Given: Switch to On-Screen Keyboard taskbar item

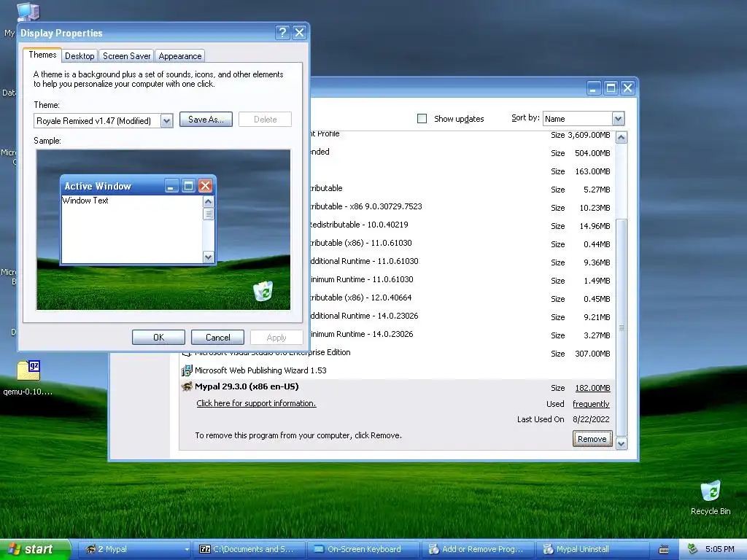Looking at the screenshot, I should pos(363,549).
